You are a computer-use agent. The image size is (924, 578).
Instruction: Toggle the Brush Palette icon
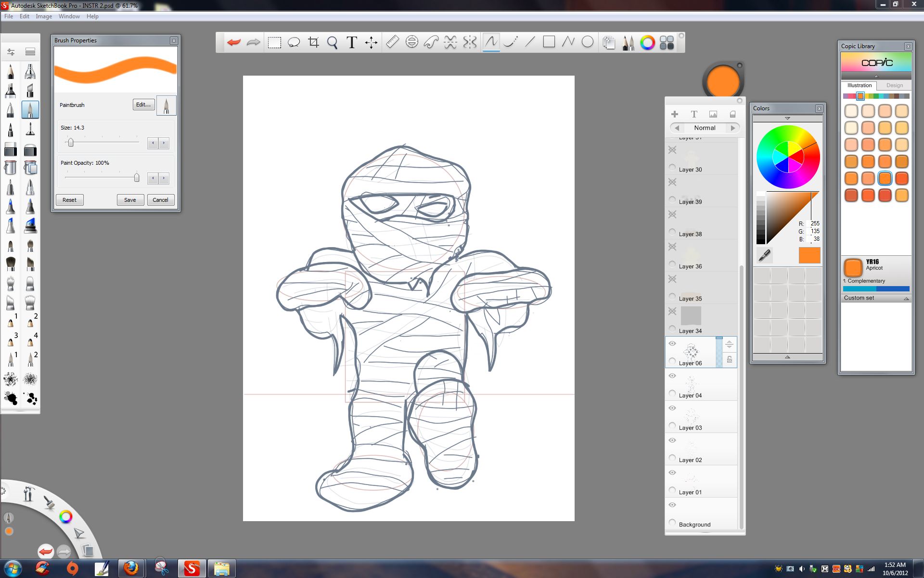point(628,43)
